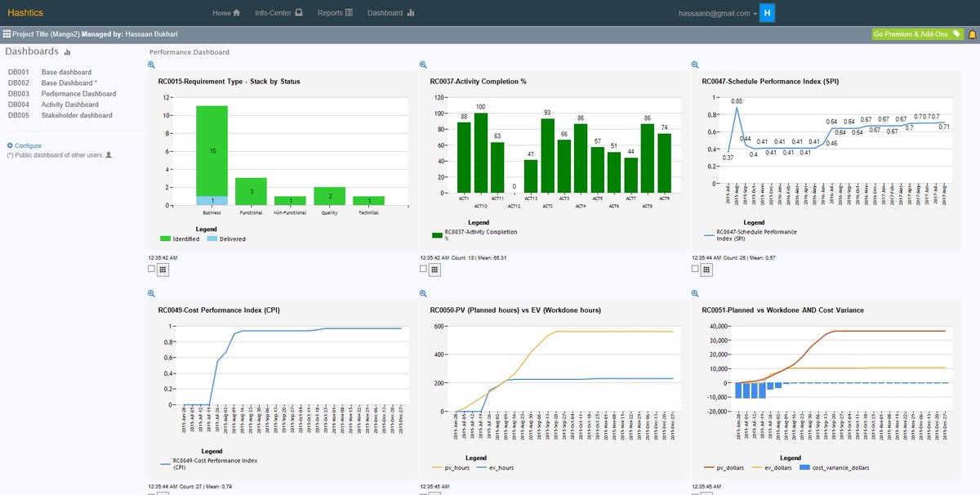
Task: Open the hassaanb@gmail.com account dropdown
Action: click(718, 13)
